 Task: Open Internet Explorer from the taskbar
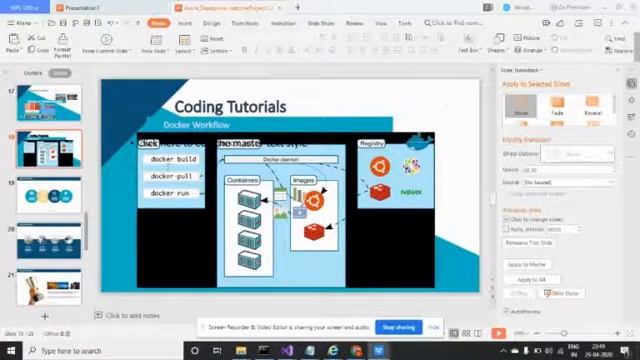point(333,351)
